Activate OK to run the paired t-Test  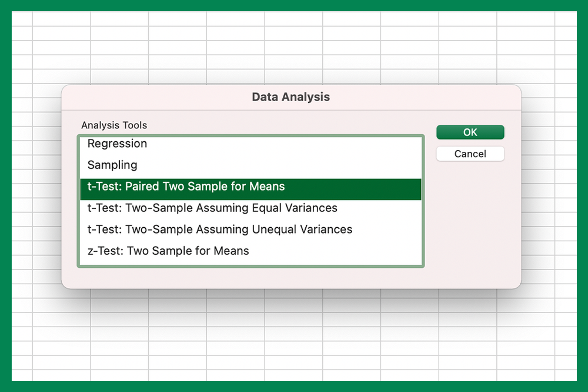[x=470, y=132]
